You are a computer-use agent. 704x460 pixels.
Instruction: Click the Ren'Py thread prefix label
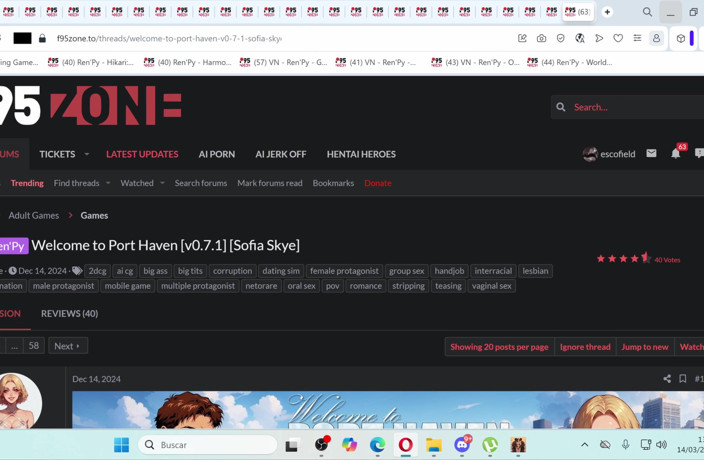13,246
